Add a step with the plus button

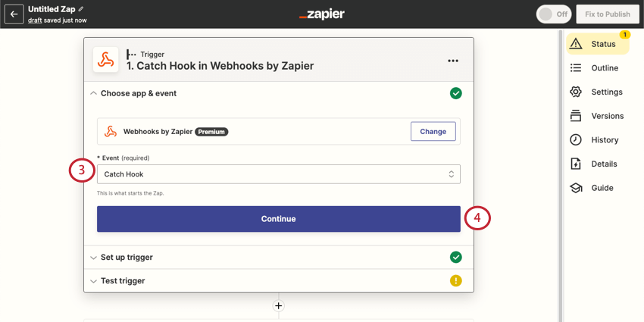click(x=279, y=305)
